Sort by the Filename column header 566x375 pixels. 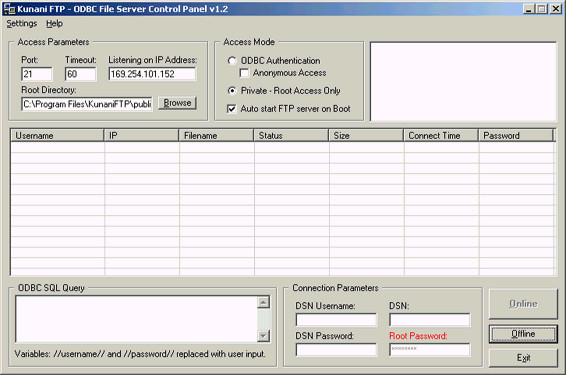click(216, 135)
